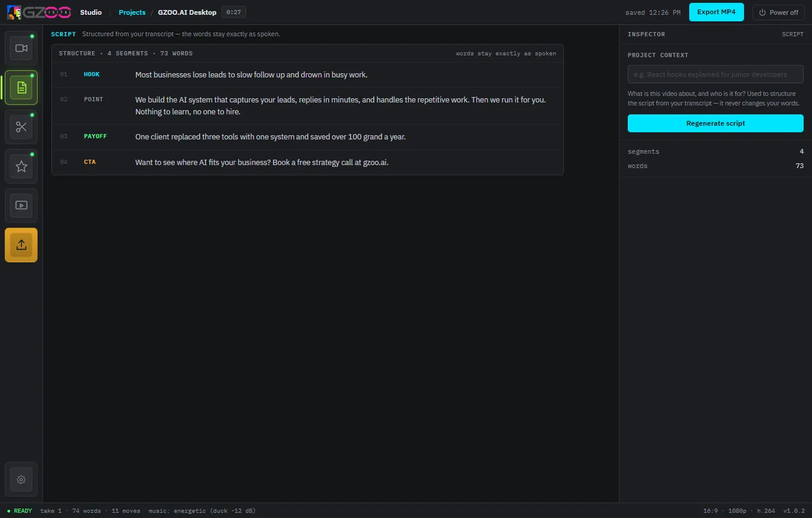The height and width of the screenshot is (518, 812).
Task: Click the 16:9 aspect ratio status
Action: 711,511
